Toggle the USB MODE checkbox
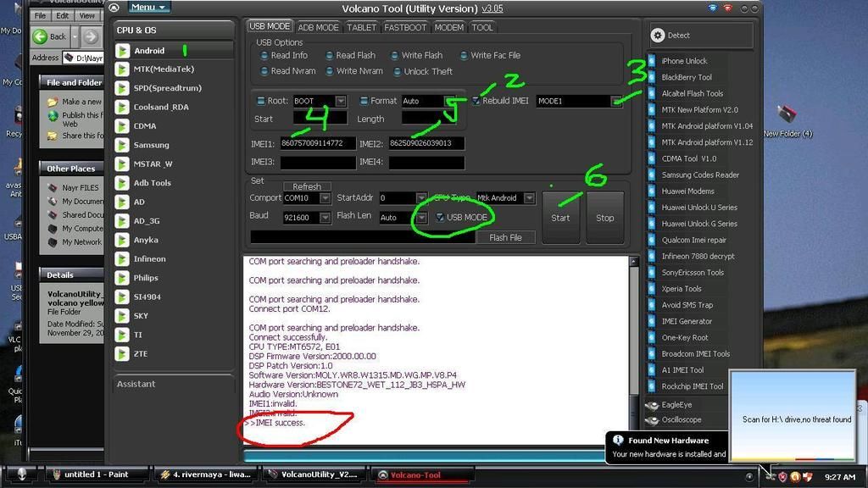 [440, 218]
